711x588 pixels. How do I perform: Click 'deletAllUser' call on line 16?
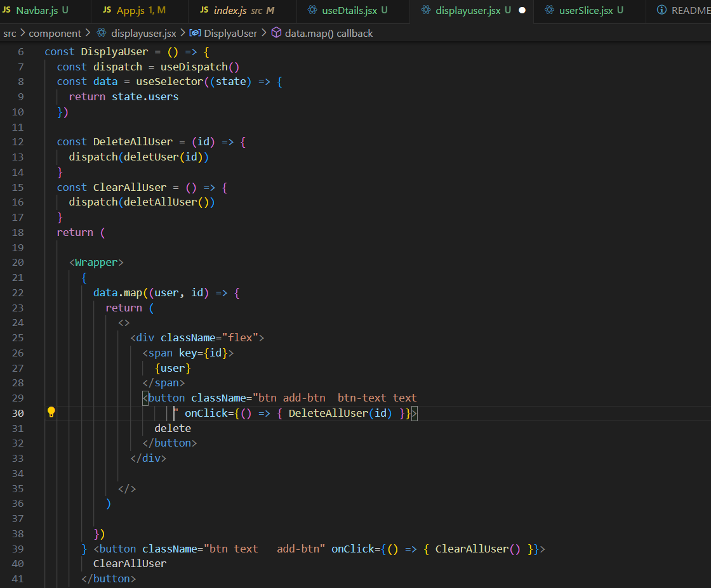pyautogui.click(x=161, y=202)
